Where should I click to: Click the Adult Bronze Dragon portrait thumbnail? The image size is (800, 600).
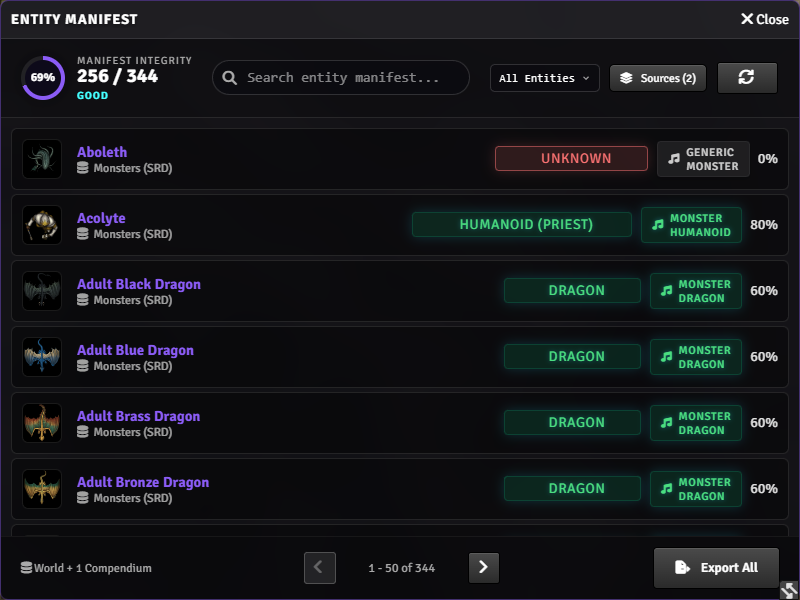[x=42, y=489]
